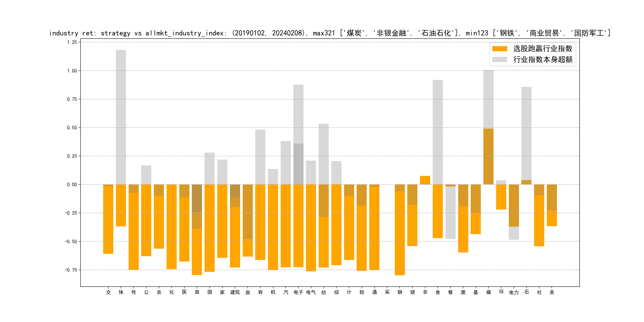Click the small orange positive bar above 非
The width and height of the screenshot is (644, 322).
[x=425, y=180]
